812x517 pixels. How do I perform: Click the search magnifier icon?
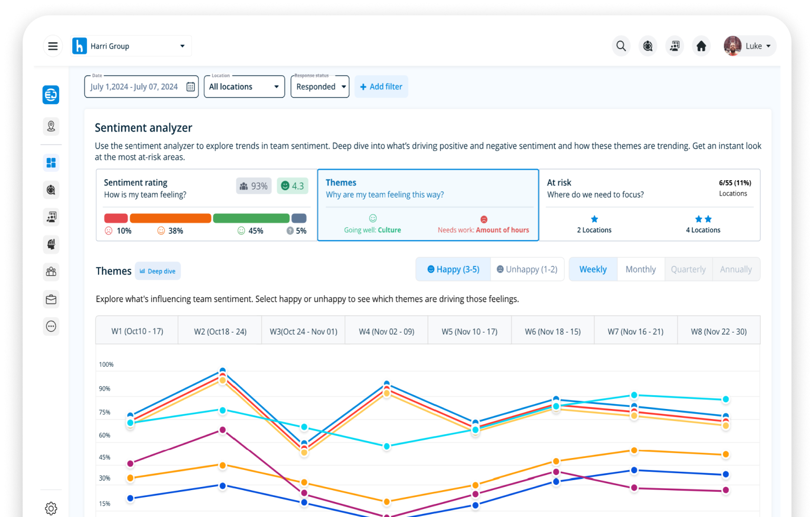point(621,46)
